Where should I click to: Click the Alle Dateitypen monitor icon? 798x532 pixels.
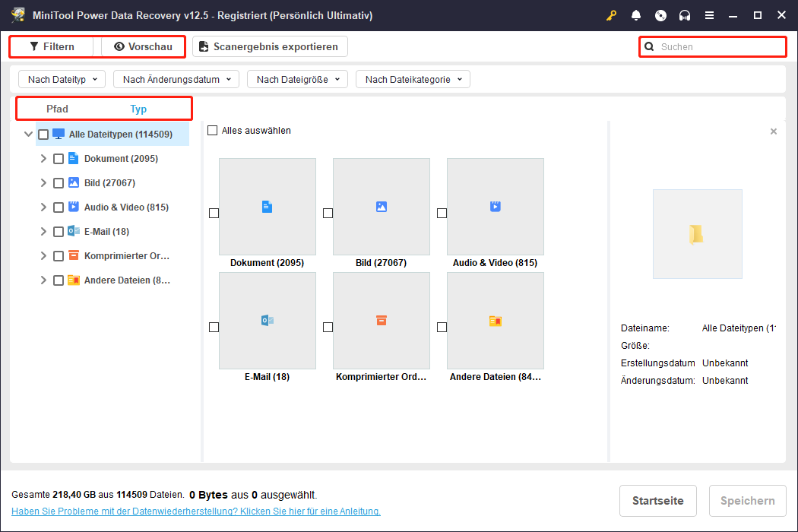[x=59, y=134]
